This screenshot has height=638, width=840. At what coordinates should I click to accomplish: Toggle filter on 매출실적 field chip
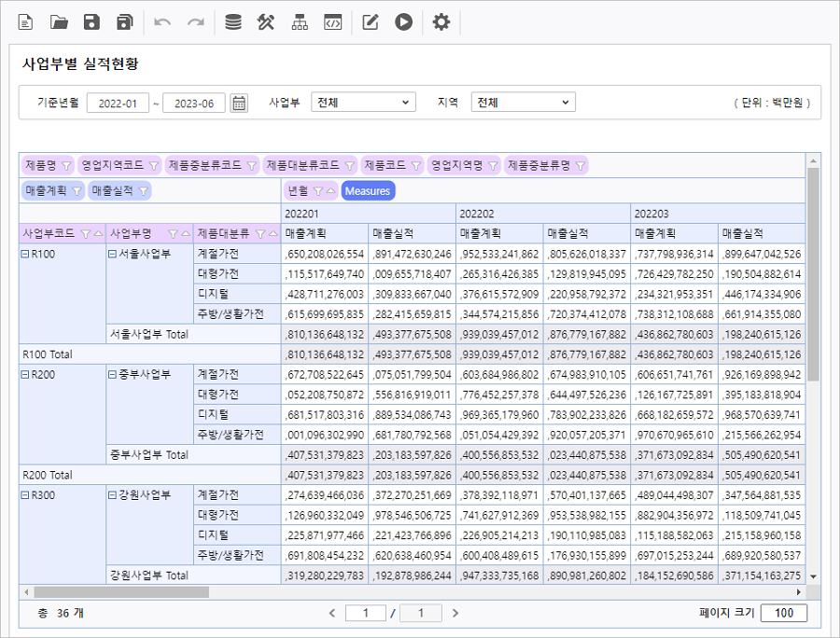[x=144, y=191]
